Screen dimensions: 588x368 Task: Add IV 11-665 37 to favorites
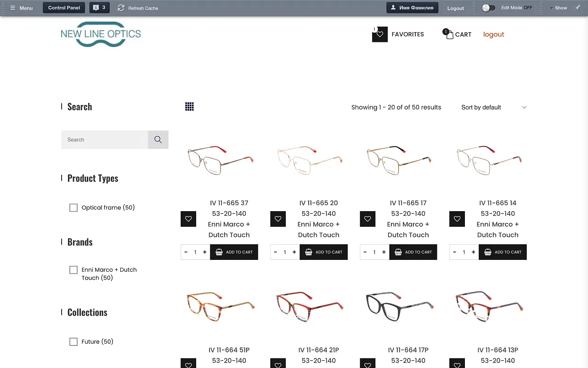(188, 219)
